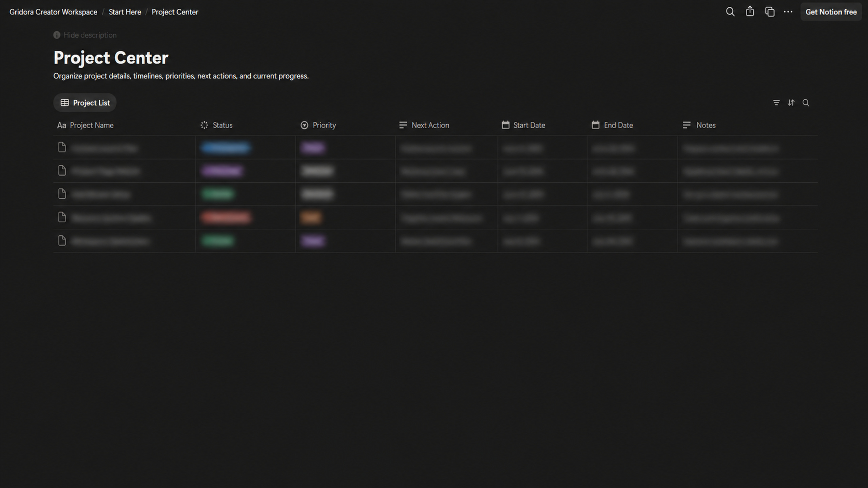The height and width of the screenshot is (488, 868).
Task: Click Project Center breadcrumb
Action: coord(175,12)
